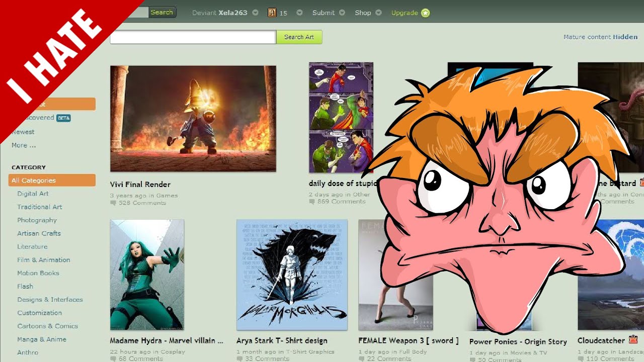The height and width of the screenshot is (362, 644).
Task: Click the 528 Comments text
Action: (x=142, y=203)
